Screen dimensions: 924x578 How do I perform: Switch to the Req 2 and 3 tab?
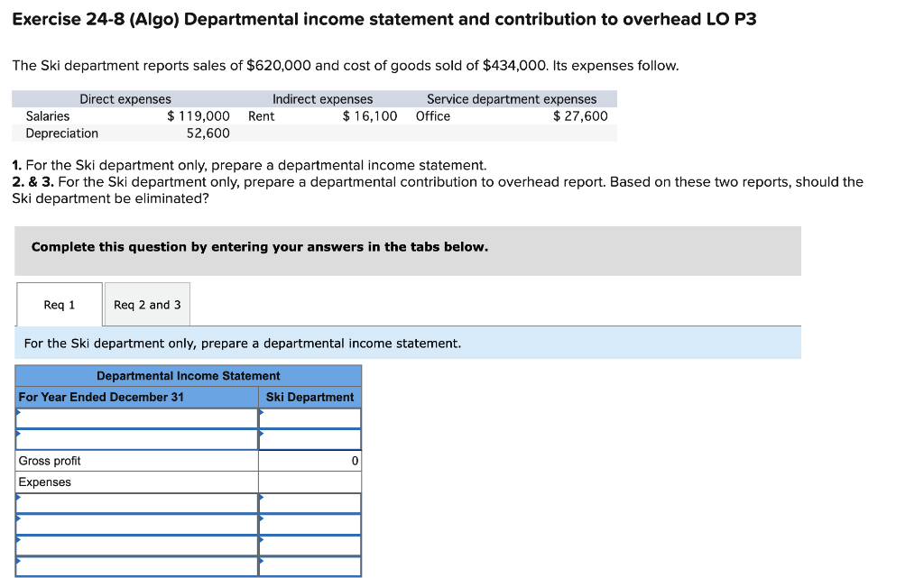click(147, 304)
